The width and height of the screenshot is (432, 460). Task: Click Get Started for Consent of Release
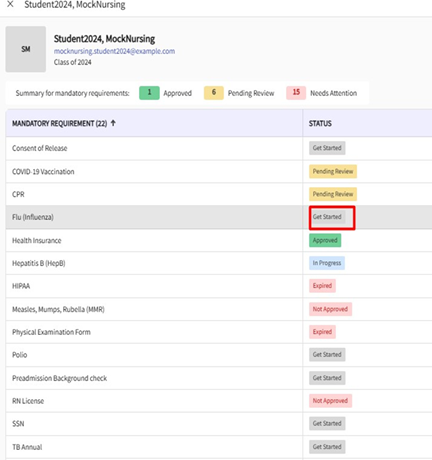coord(327,148)
